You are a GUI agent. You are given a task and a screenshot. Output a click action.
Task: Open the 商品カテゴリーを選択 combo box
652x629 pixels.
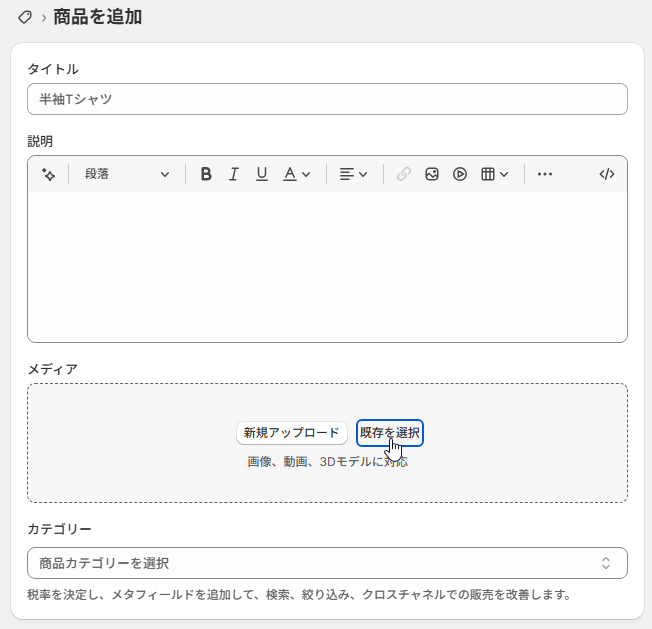327,563
